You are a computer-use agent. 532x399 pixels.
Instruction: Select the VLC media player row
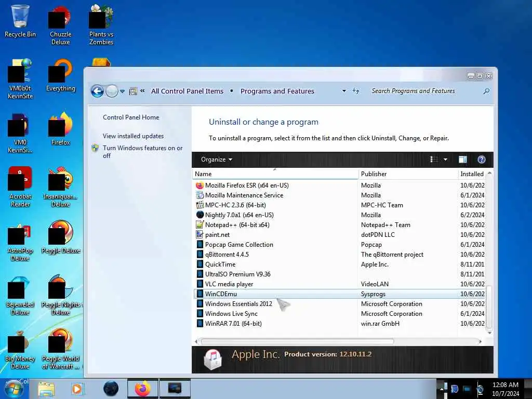339,284
